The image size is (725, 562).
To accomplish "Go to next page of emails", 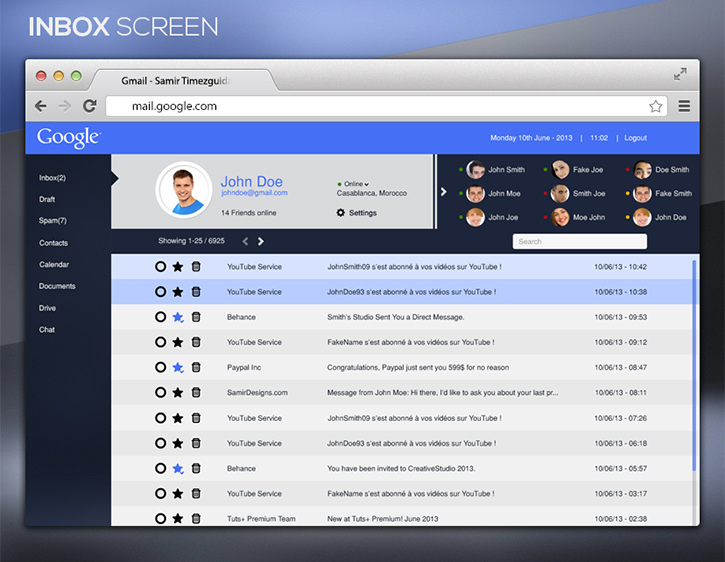I will pos(261,241).
